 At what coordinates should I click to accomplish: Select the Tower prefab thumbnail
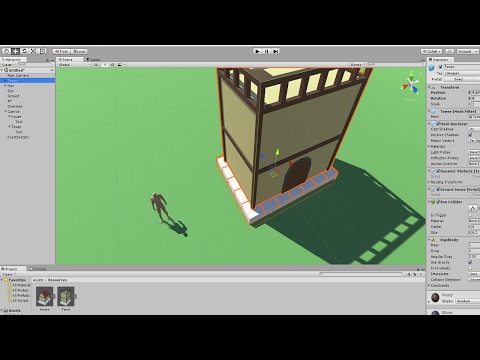click(66, 296)
